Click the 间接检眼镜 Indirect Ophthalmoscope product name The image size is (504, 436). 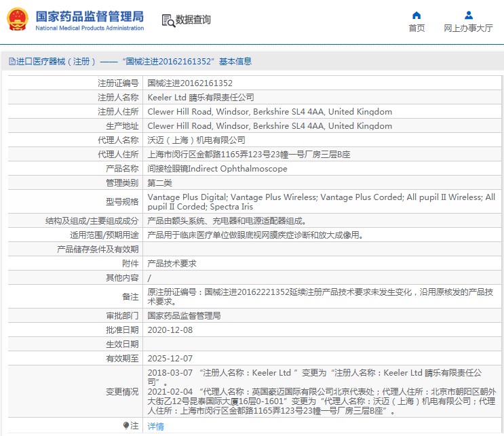point(217,169)
